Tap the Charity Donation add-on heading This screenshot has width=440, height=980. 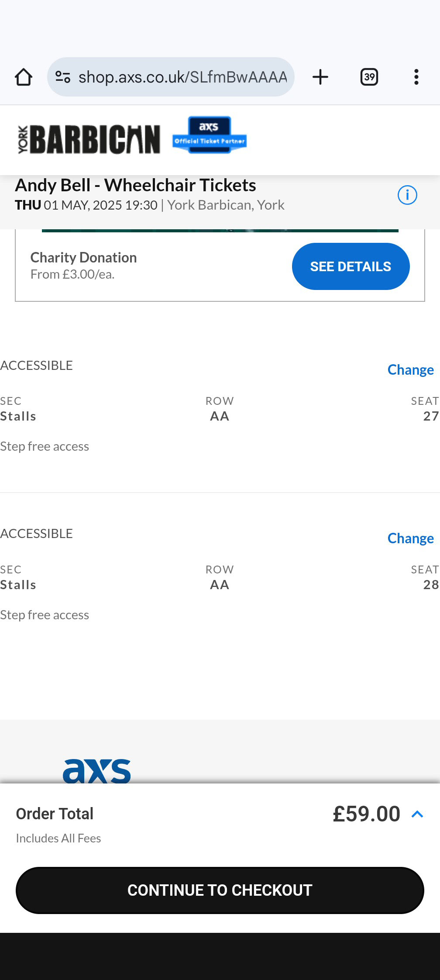tap(84, 258)
